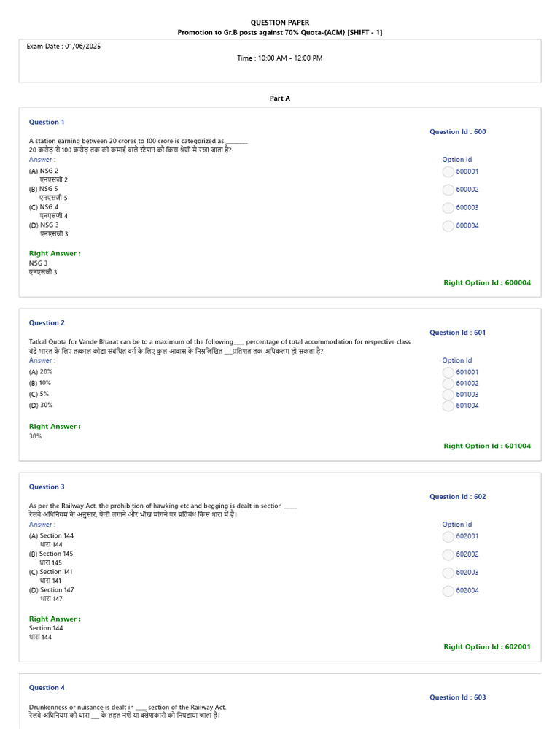Screen dimensions: 560x747
Task: Click the Question 4 heading
Action: (47, 687)
